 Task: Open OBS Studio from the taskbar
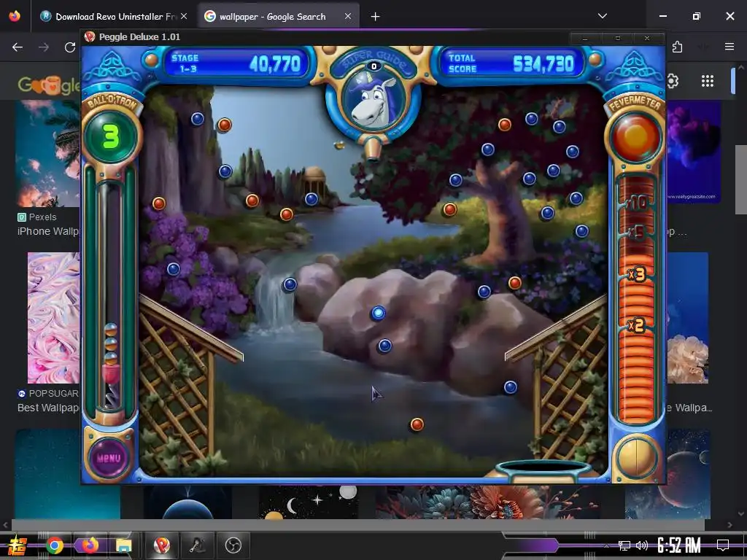pyautogui.click(x=233, y=545)
